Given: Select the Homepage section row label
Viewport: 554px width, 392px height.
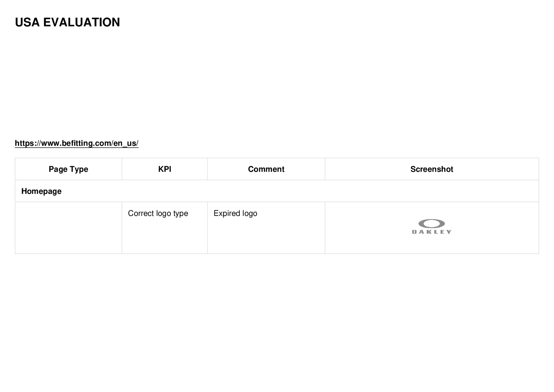Looking at the screenshot, I should 41,191.
